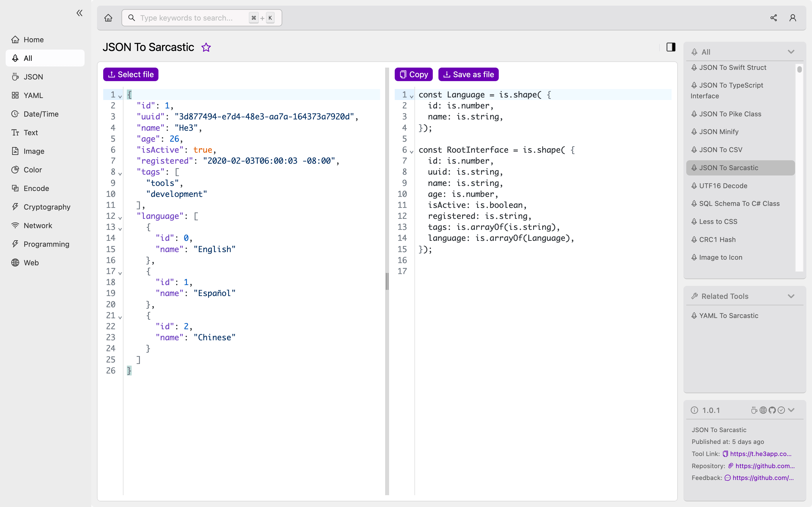Screen dimensions: 812x507
Task: Toggle the split panel view button
Action: click(x=672, y=47)
